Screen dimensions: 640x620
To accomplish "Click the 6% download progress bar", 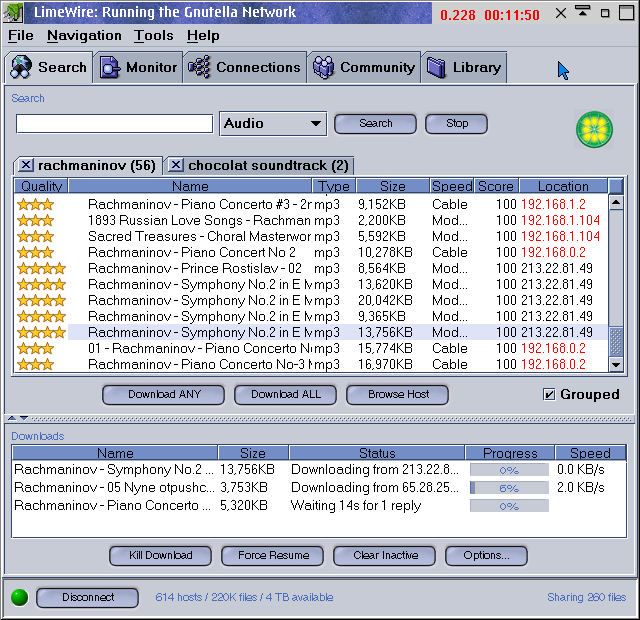I will [509, 488].
